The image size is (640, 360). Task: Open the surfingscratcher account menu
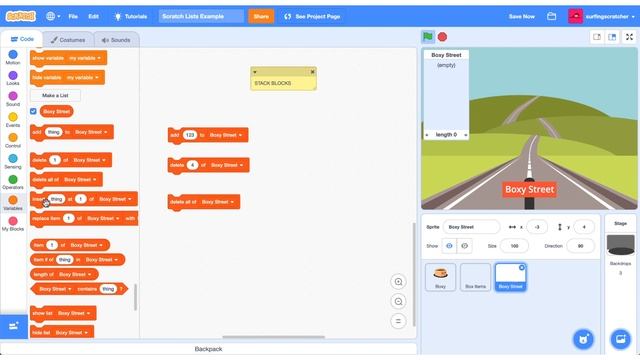pyautogui.click(x=602, y=16)
